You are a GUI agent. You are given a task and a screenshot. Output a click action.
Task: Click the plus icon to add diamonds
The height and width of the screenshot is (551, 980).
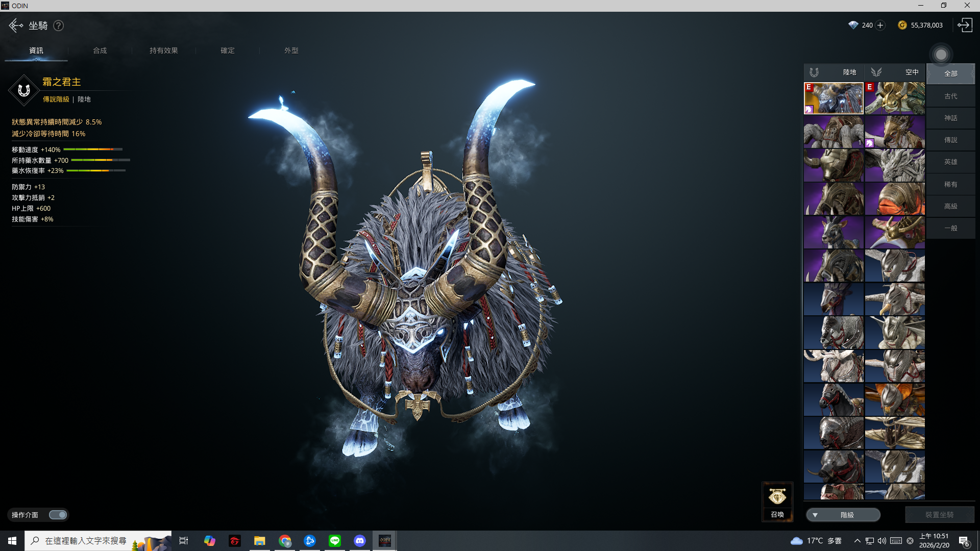880,26
